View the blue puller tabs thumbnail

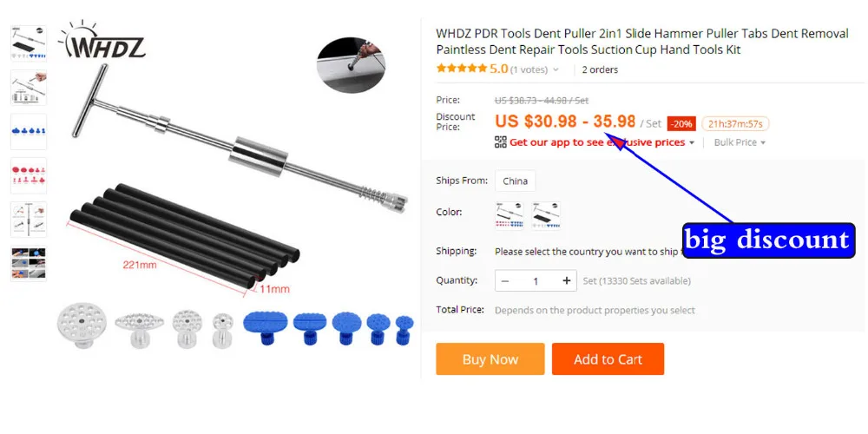tap(29, 132)
